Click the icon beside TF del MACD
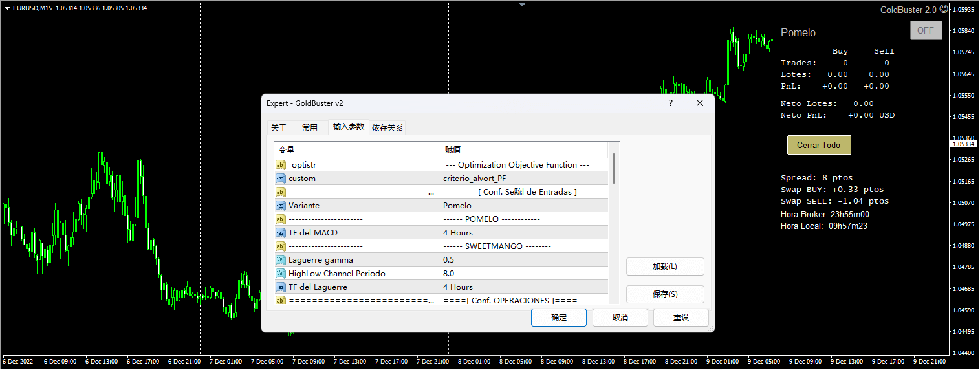The width and height of the screenshot is (980, 370). pos(281,233)
